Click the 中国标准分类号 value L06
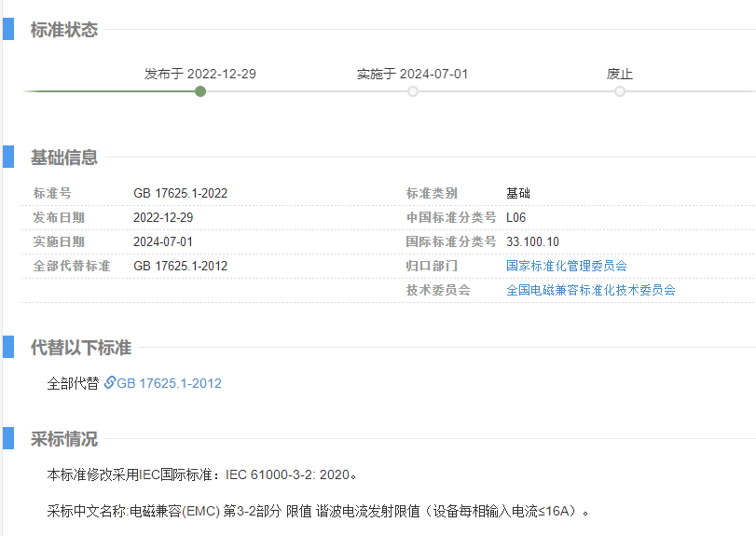 tap(516, 217)
